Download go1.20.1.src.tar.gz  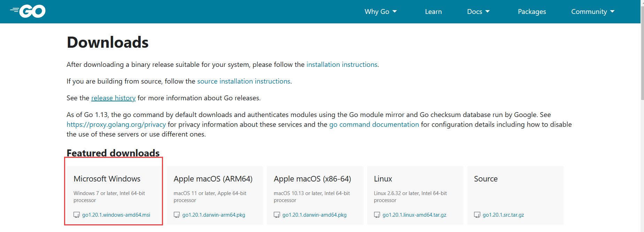click(x=503, y=215)
